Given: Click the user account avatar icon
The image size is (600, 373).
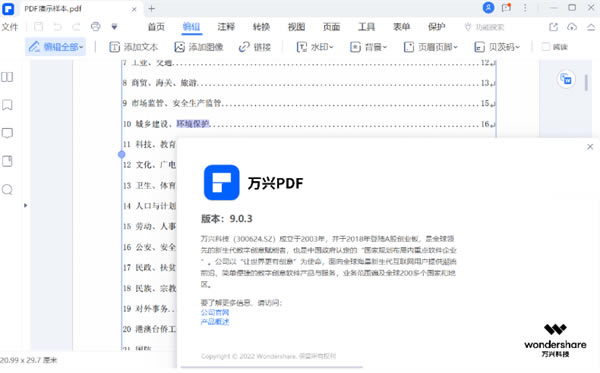Looking at the screenshot, I should coord(488,8).
